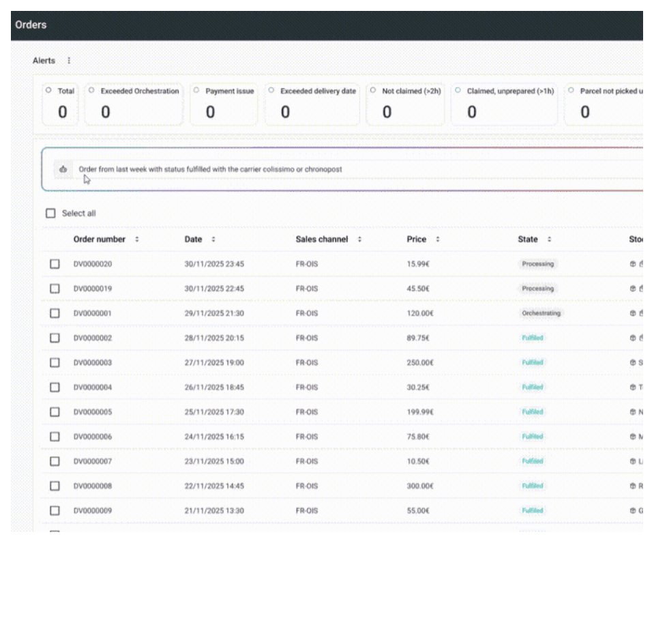
Task: Click the Sales channel sort icon
Action: coord(359,239)
